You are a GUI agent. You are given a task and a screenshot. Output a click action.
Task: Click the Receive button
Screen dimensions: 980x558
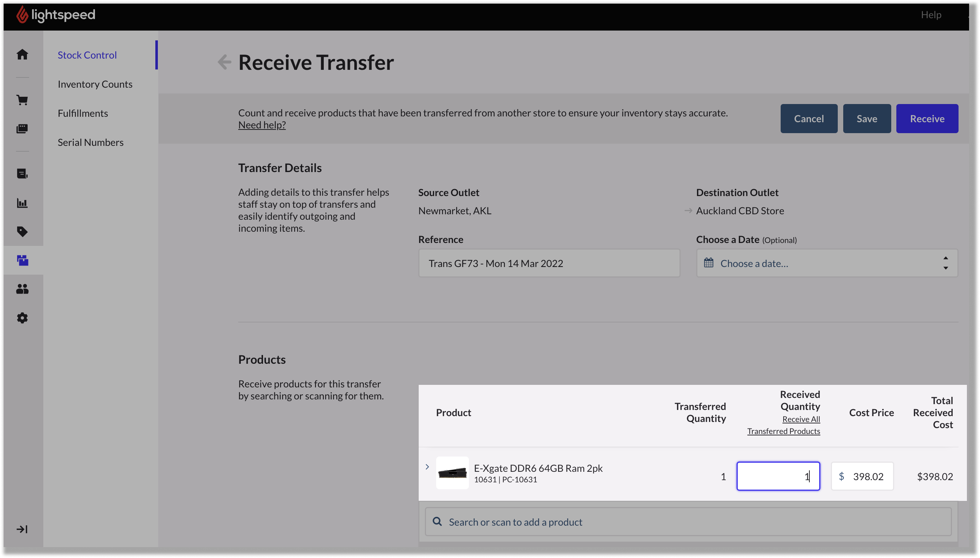tap(927, 119)
